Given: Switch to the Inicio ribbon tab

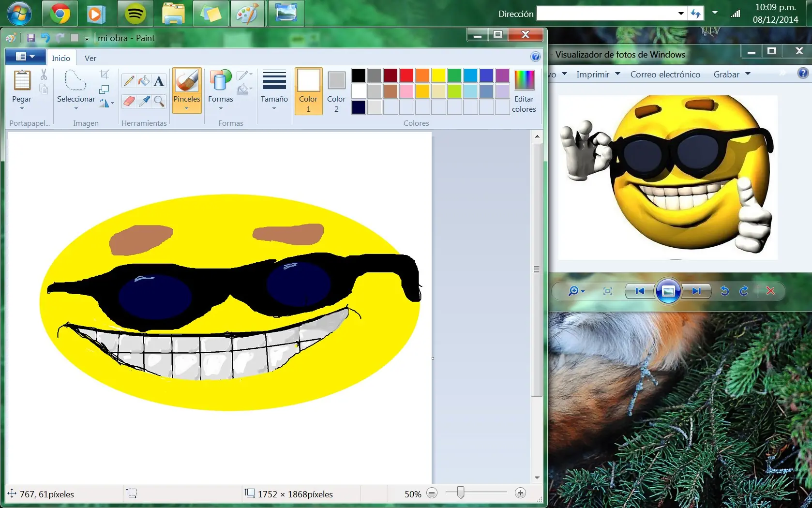Looking at the screenshot, I should pyautogui.click(x=61, y=58).
